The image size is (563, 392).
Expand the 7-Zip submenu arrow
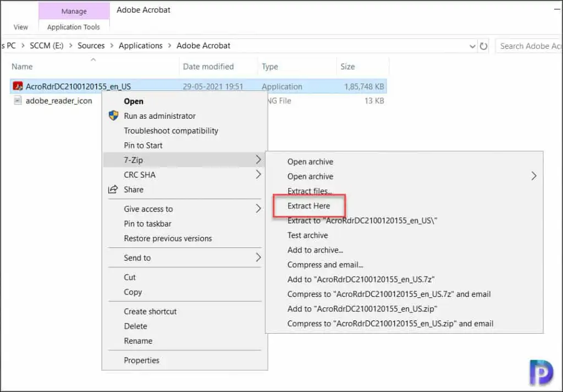click(x=258, y=160)
